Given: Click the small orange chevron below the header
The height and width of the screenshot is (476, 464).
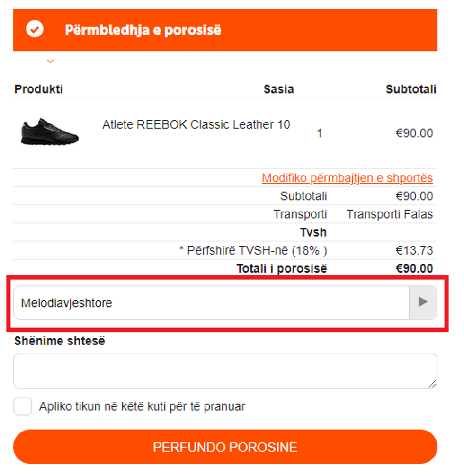Looking at the screenshot, I should pos(50,61).
